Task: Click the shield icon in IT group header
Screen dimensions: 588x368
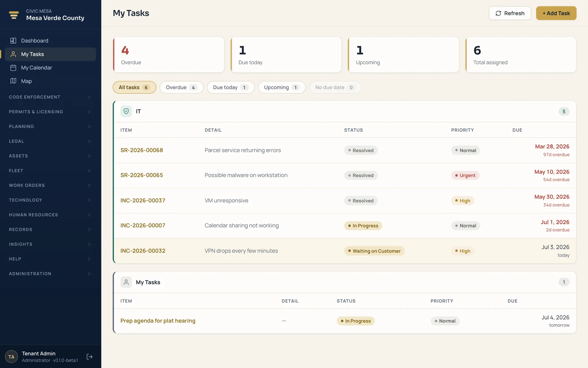Action: (126, 111)
